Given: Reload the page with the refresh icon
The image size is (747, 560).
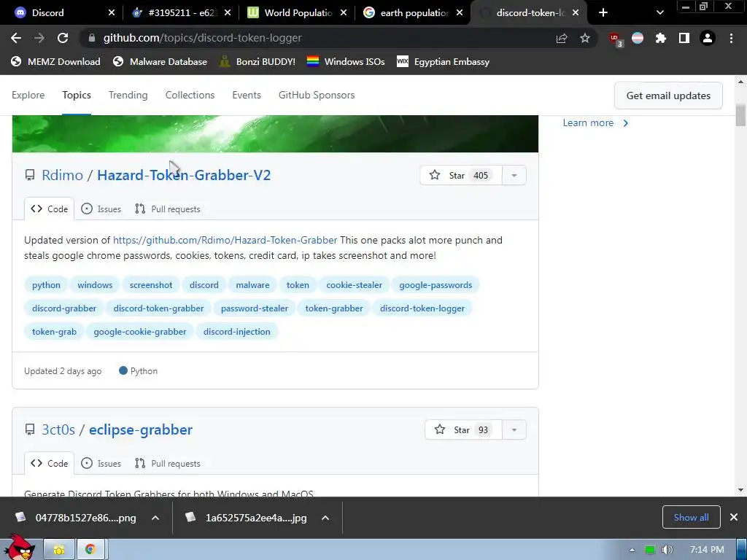Looking at the screenshot, I should pos(63,38).
